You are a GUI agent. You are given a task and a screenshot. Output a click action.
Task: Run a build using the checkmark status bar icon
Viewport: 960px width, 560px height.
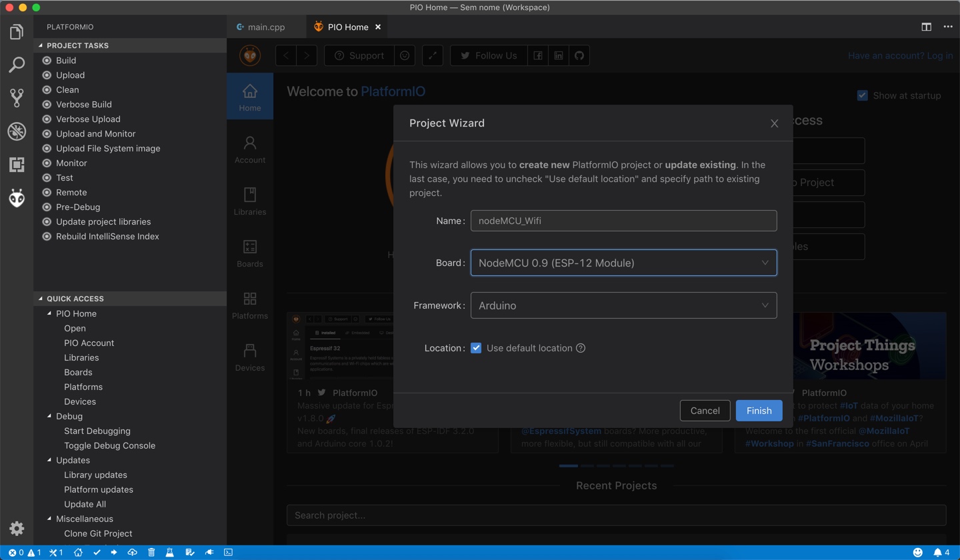coord(97,552)
